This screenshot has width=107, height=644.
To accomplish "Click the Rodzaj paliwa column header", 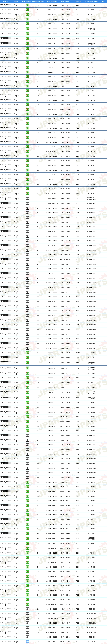I will [26, 2].
